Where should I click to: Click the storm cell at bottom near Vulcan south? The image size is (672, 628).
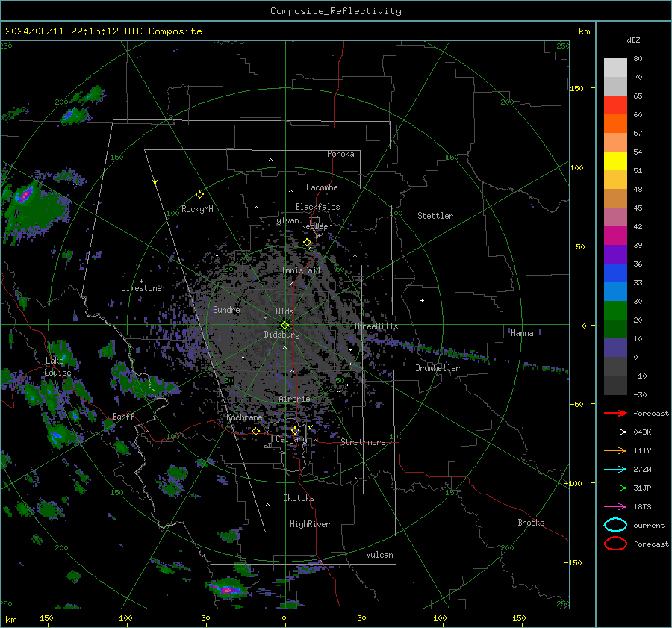(227, 590)
